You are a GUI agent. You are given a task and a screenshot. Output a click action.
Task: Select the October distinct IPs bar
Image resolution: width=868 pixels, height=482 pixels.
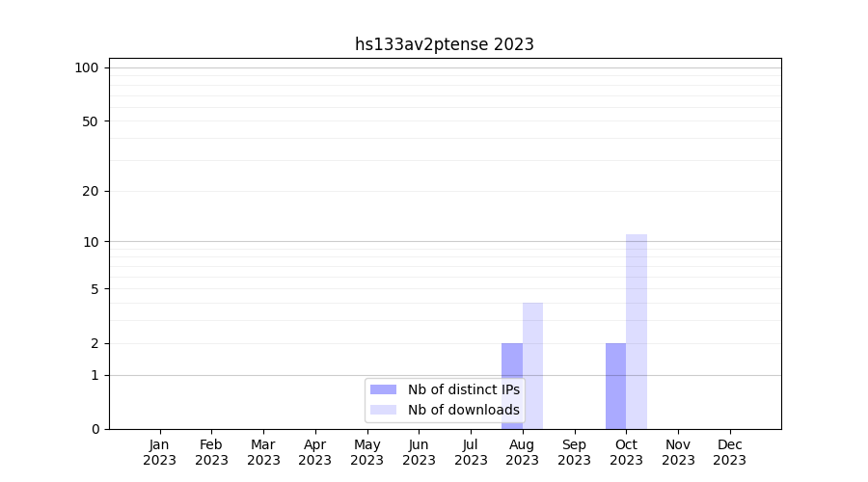(615, 386)
